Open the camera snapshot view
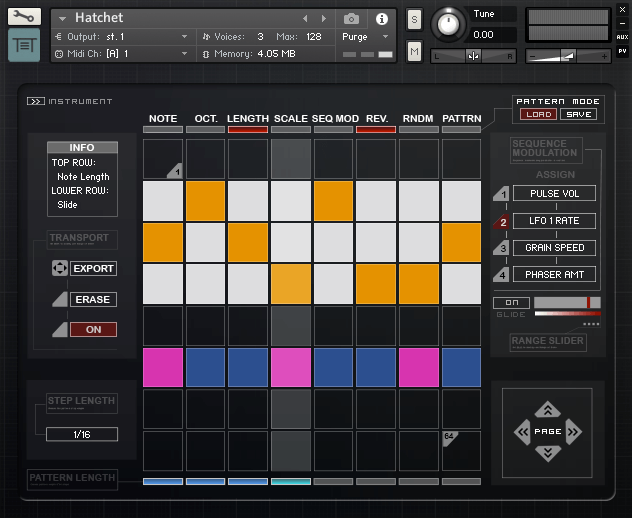 [351, 18]
